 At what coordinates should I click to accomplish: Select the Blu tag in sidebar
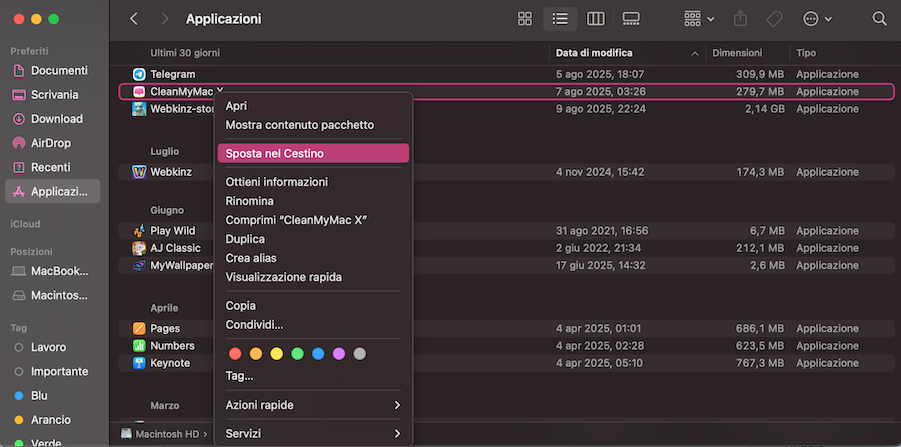(x=53, y=396)
